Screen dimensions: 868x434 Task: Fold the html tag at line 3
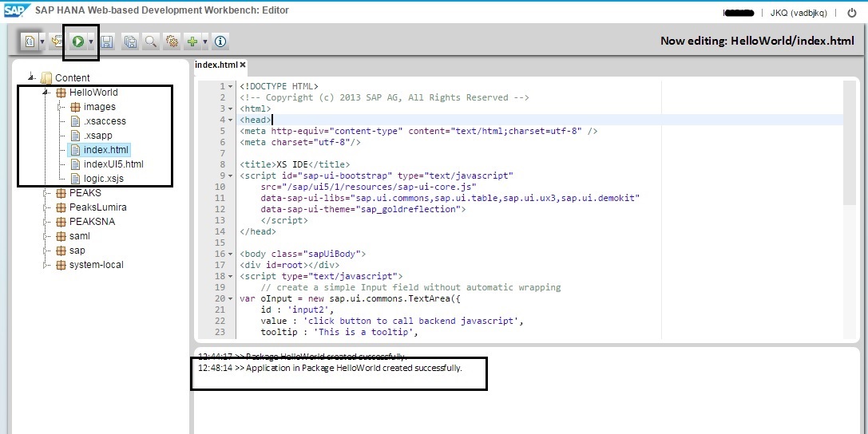click(231, 108)
